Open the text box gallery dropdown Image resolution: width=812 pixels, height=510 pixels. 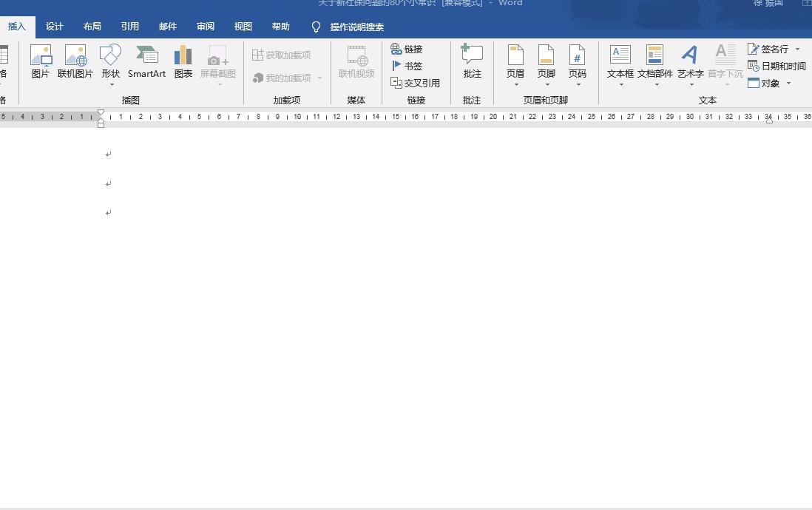(x=620, y=84)
